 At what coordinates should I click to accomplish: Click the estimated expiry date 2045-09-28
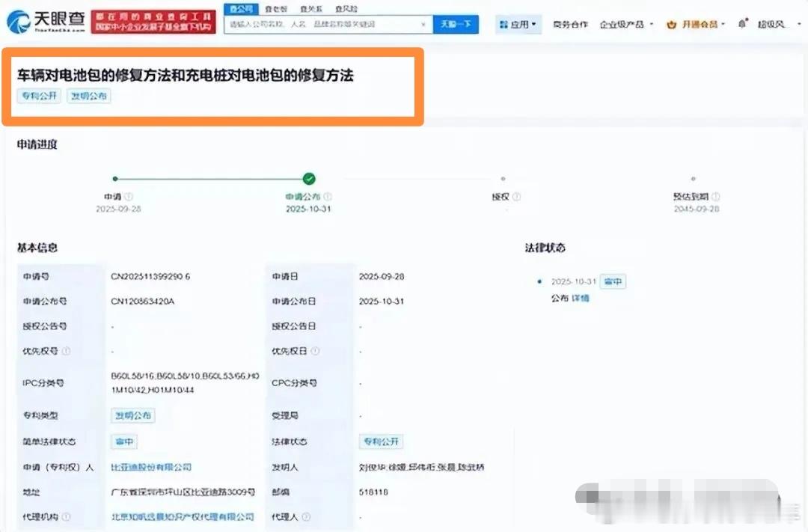tap(697, 209)
